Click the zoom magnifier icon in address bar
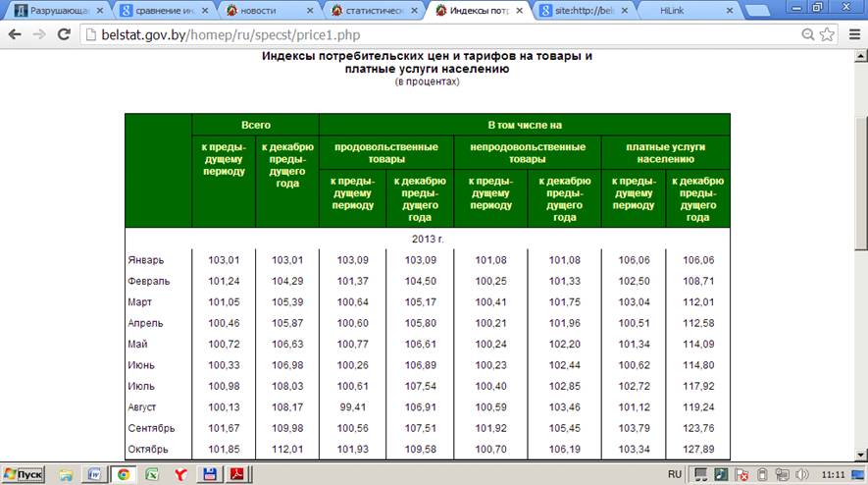The image size is (868, 485). pos(806,34)
